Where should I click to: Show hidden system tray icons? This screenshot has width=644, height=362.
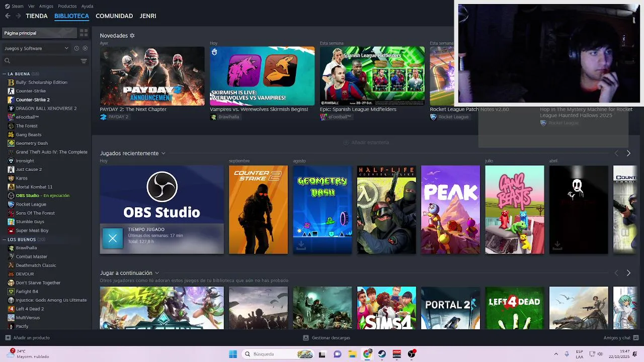click(x=556, y=354)
